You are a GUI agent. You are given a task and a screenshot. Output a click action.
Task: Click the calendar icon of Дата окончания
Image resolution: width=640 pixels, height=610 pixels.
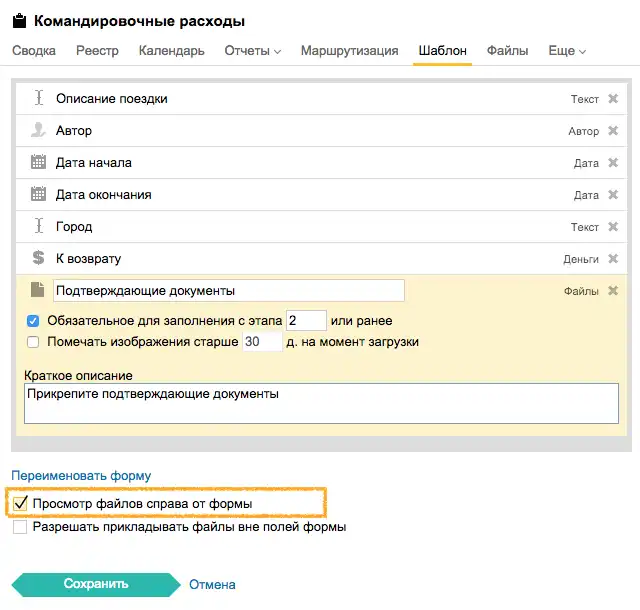click(38, 194)
